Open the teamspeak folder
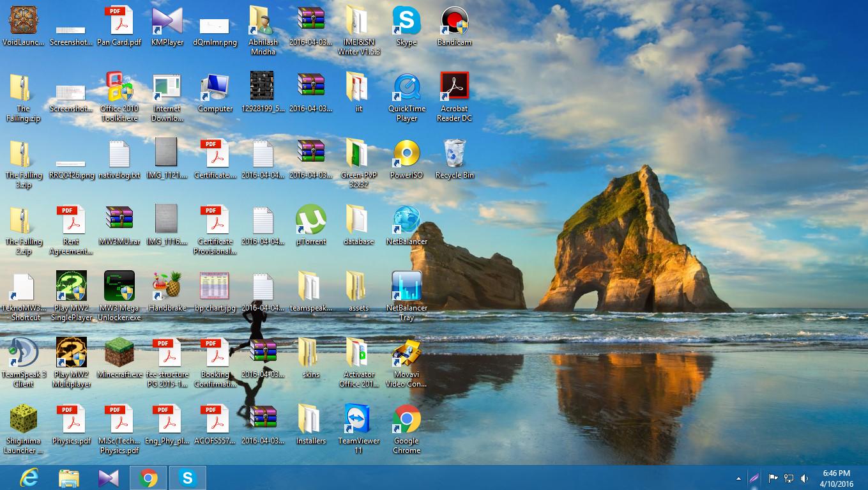Screen dimensions: 868x490 pos(311,292)
